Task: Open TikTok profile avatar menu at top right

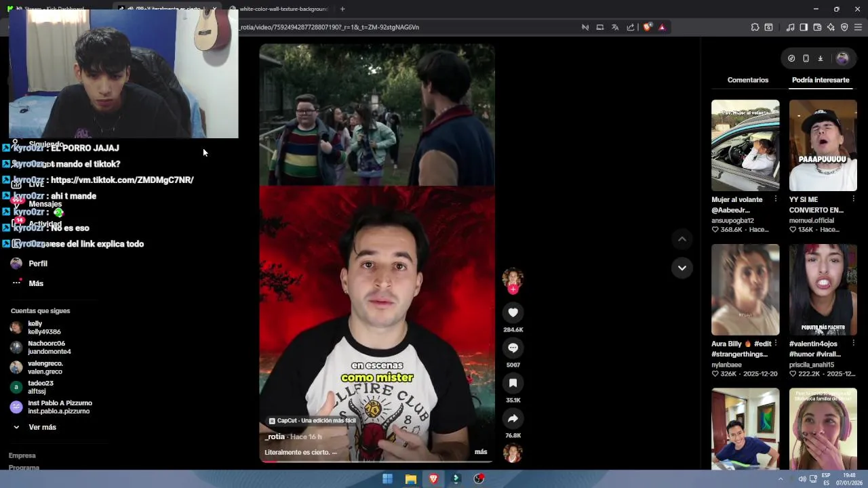Action: click(x=842, y=58)
